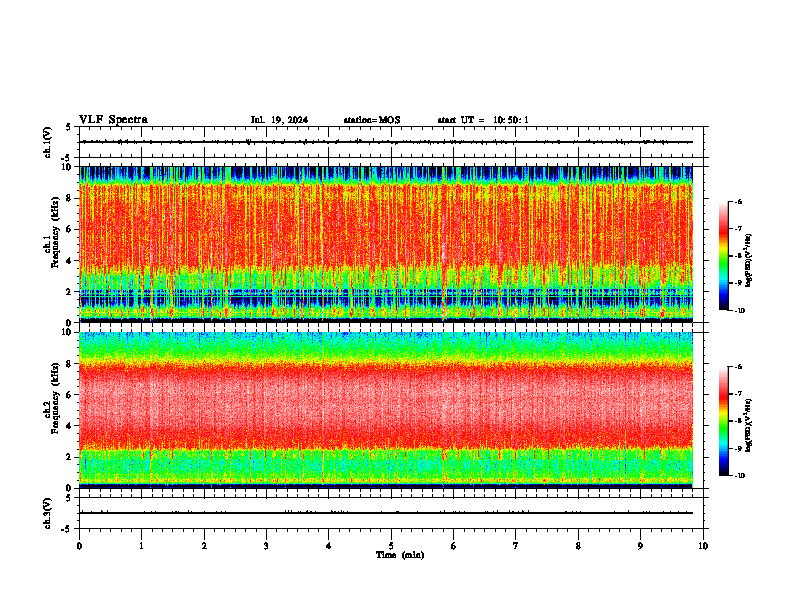Click the ch.3(V) waveform axis label
792x612 pixels.
[x=47, y=513]
